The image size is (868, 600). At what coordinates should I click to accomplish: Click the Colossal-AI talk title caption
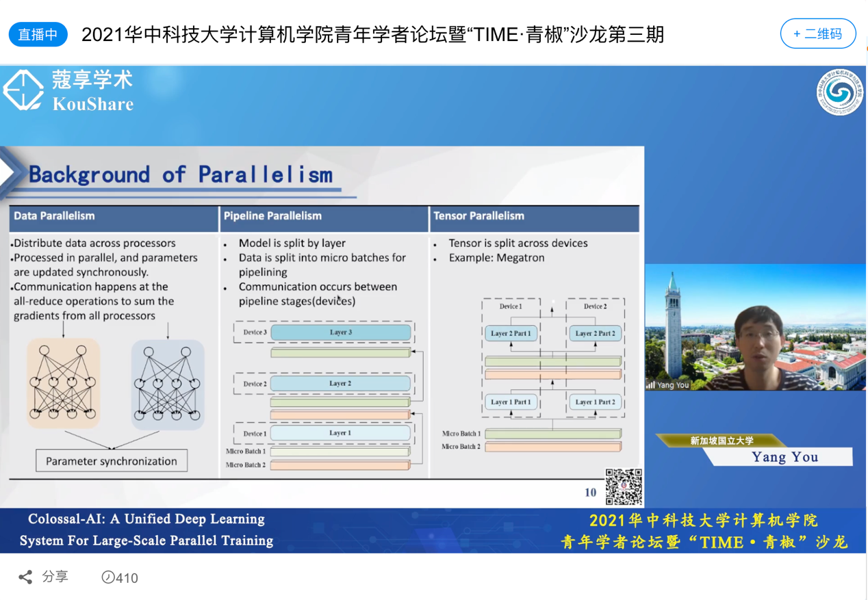coord(146,530)
